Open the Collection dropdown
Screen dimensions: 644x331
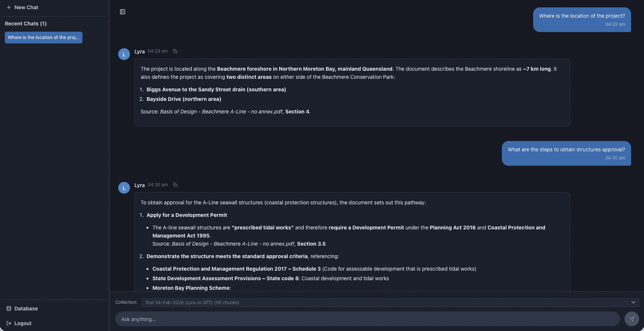(389, 302)
